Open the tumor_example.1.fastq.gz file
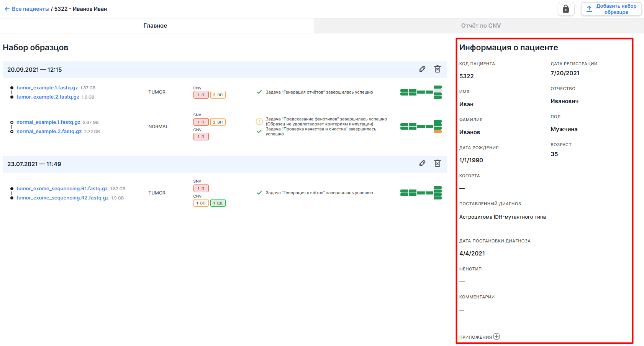Screen dimensions: 644x346 click(x=47, y=88)
